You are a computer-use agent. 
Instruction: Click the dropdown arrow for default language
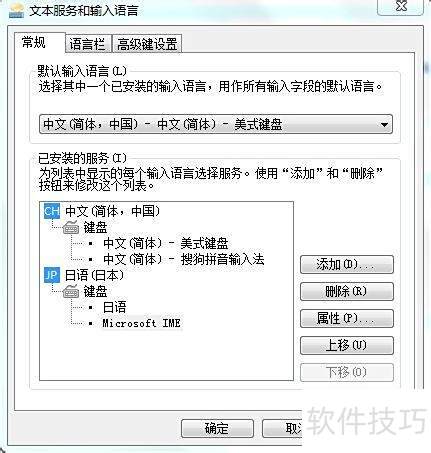(384, 125)
